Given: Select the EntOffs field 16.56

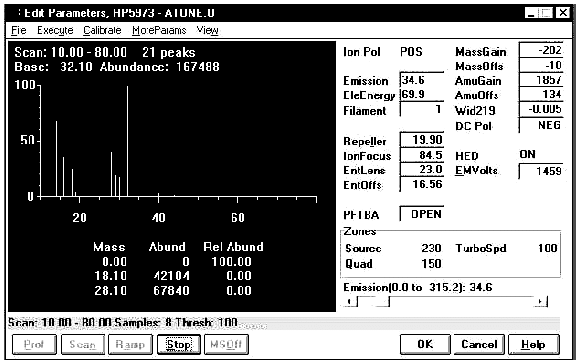Looking at the screenshot, I should [x=422, y=184].
